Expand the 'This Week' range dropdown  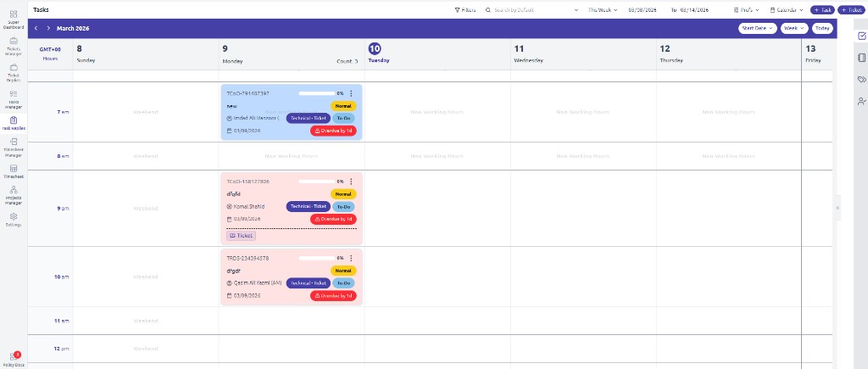603,9
